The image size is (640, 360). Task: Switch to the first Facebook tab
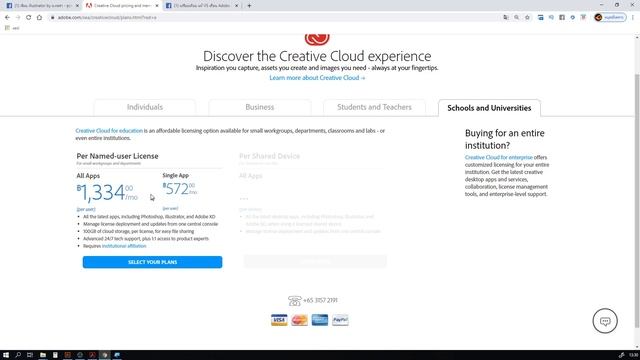click(x=42, y=6)
